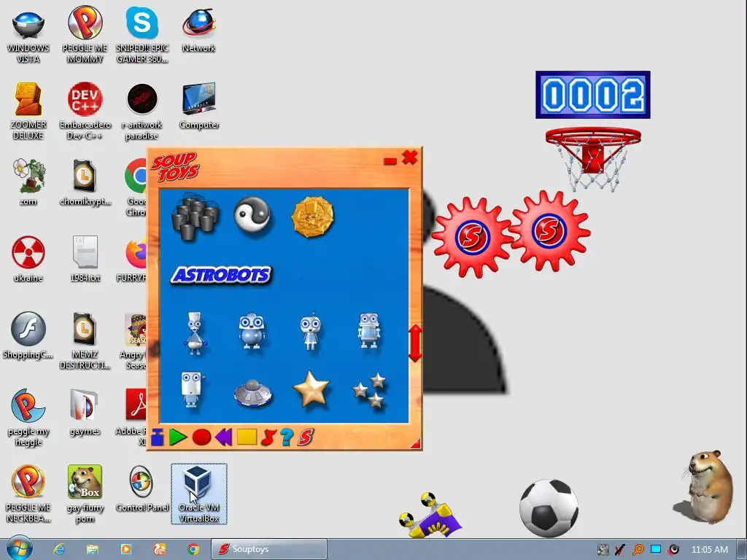Select the Skype SNIPED!! EPIC GAMER icon
The image size is (747, 560).
(x=142, y=35)
